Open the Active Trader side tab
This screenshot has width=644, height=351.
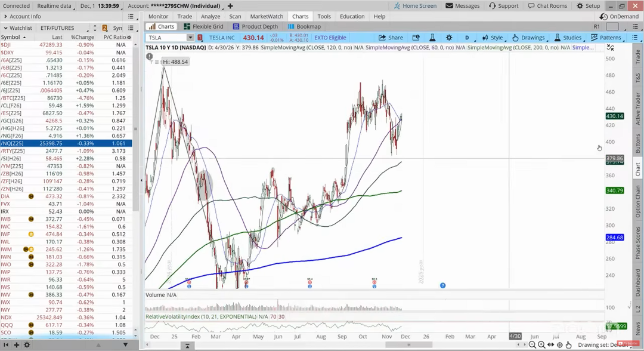(638, 109)
